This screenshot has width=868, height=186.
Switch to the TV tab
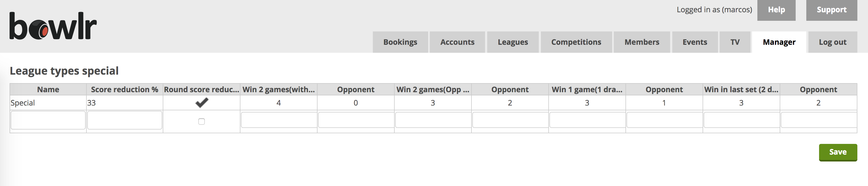click(735, 42)
